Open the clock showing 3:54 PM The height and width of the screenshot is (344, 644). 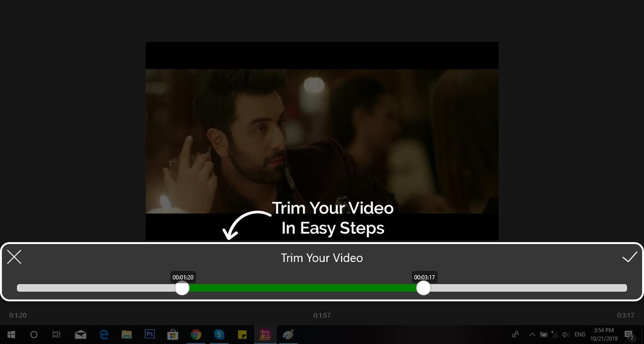point(603,335)
